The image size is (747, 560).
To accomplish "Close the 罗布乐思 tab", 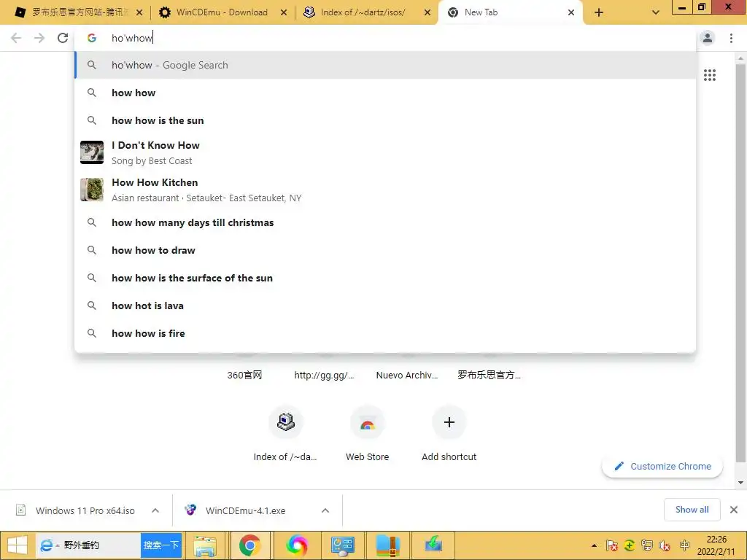I will (x=139, y=12).
